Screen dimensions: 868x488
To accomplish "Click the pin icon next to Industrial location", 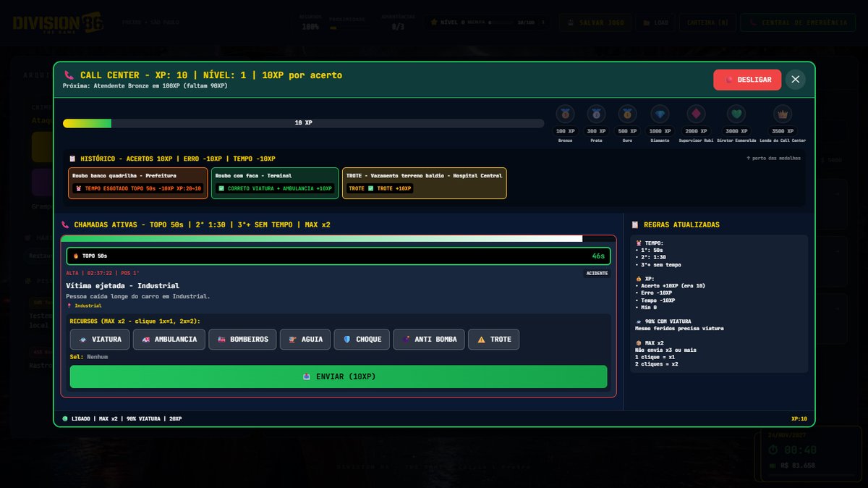I will pos(69,306).
